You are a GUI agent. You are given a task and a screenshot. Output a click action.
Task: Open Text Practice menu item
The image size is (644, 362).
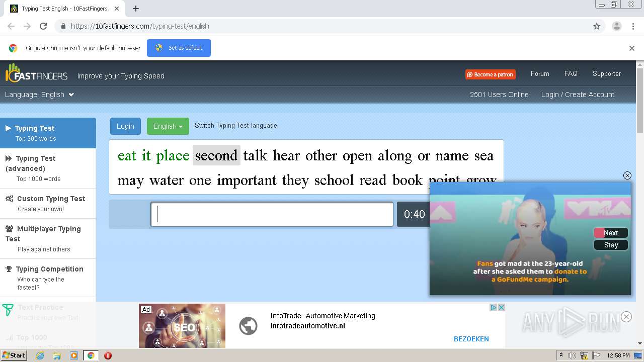coord(48,312)
